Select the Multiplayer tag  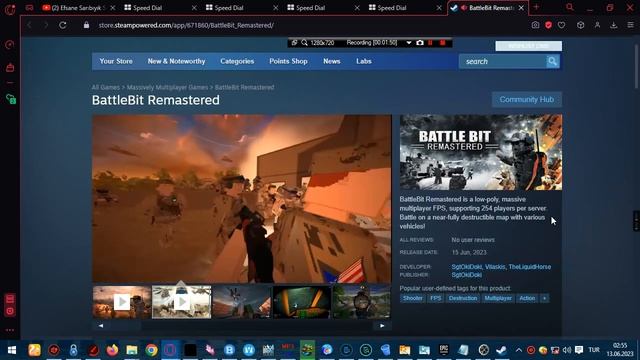(x=498, y=298)
